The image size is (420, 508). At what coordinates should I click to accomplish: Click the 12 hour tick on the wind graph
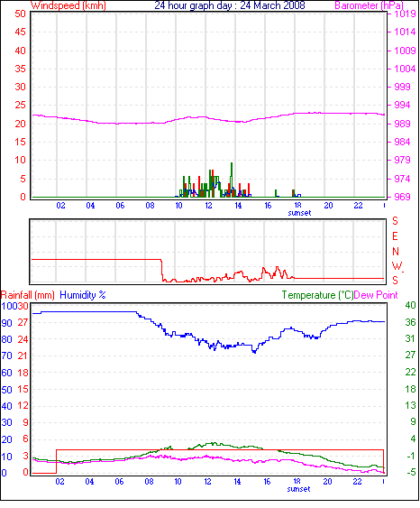coord(208,206)
